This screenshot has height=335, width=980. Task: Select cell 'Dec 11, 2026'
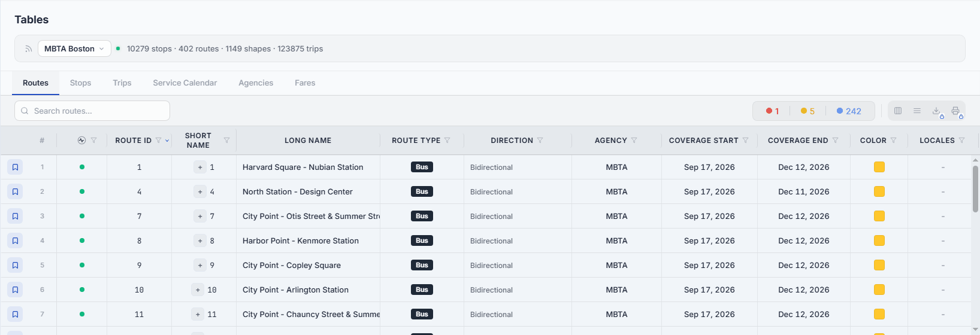(x=804, y=191)
